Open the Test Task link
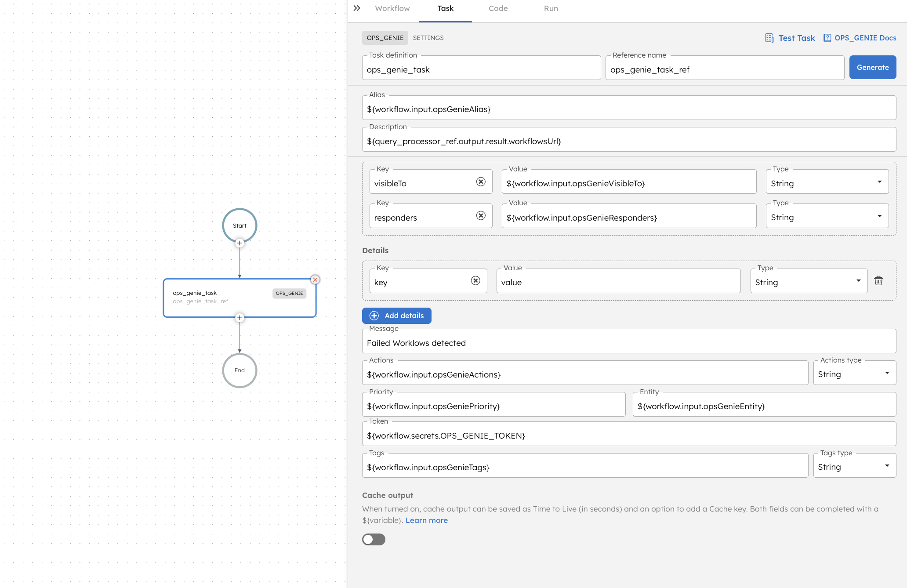Screen dimensions: 907x588 (x=796, y=38)
